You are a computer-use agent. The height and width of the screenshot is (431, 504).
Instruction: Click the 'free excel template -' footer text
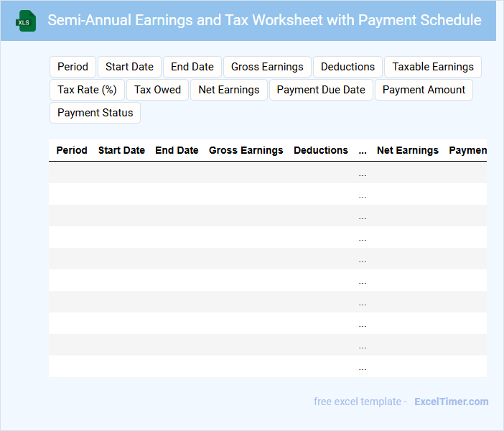[360, 402]
